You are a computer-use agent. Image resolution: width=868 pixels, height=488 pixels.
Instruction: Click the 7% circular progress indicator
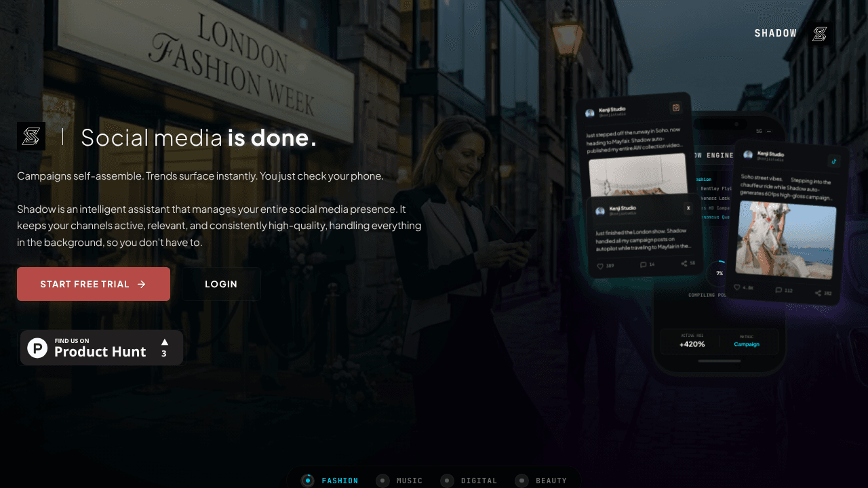tap(718, 273)
